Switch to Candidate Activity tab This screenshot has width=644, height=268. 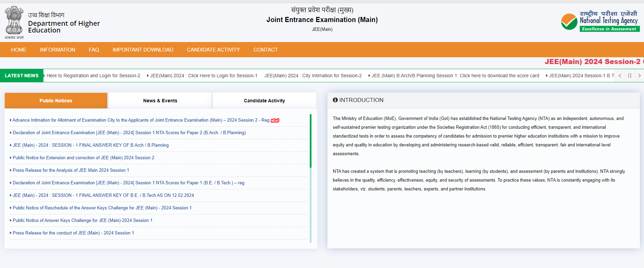(x=264, y=101)
